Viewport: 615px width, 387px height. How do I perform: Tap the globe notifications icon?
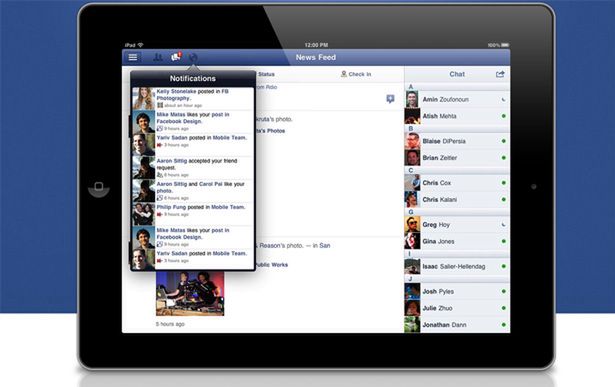[193, 58]
